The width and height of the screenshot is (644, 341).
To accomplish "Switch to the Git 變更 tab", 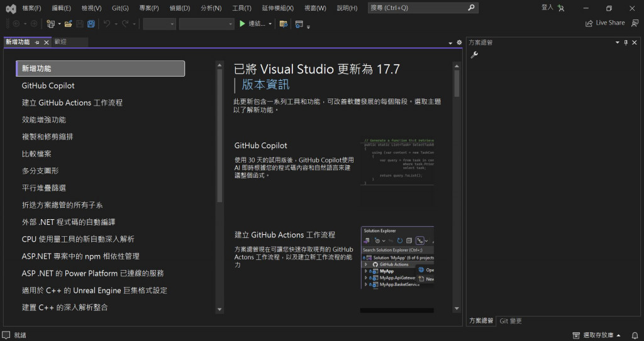I will point(511,321).
